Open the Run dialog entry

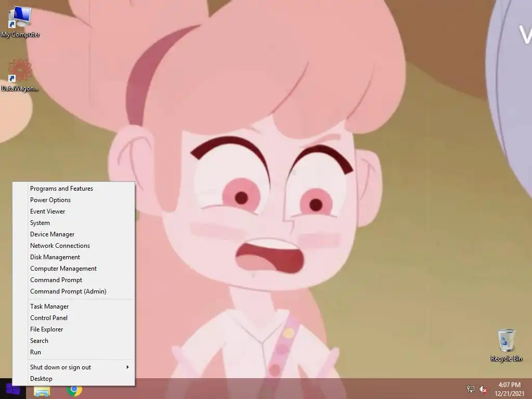tap(74, 352)
